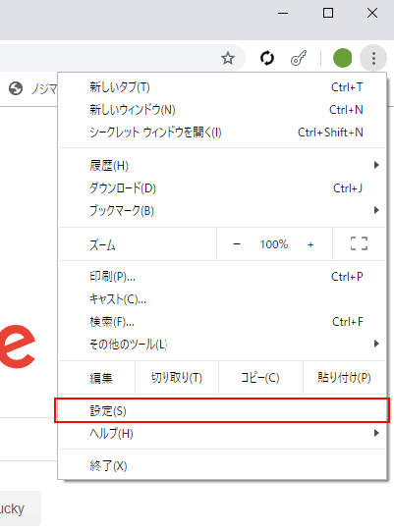Expand the ブックマーク(B) submenu

tap(222, 210)
